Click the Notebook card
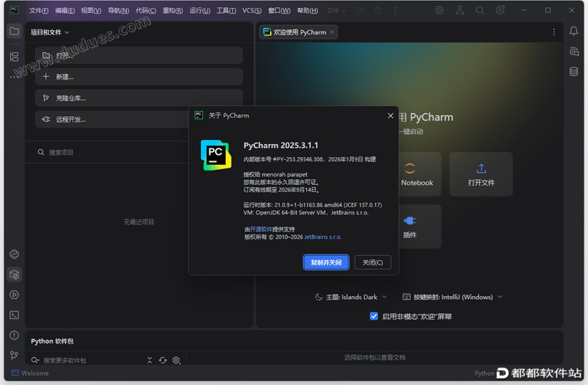The image size is (588, 385). pyautogui.click(x=419, y=174)
